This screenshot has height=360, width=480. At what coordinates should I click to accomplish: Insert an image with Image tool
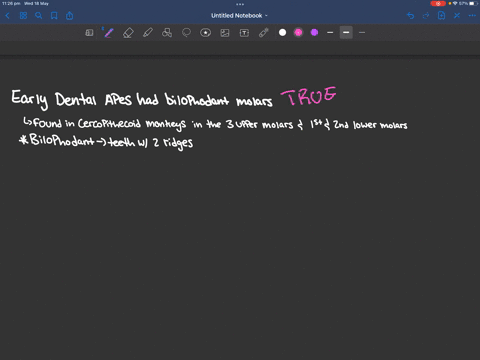tap(225, 33)
